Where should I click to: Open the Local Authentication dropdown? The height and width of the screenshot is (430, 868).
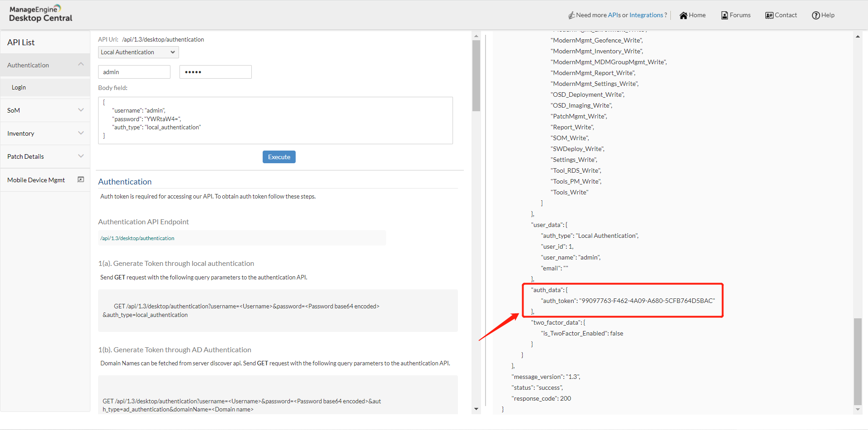tap(138, 52)
